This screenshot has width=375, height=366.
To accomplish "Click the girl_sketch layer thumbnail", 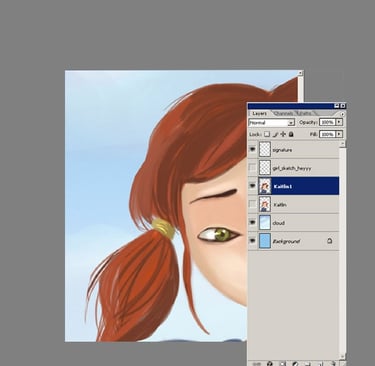I will [265, 168].
